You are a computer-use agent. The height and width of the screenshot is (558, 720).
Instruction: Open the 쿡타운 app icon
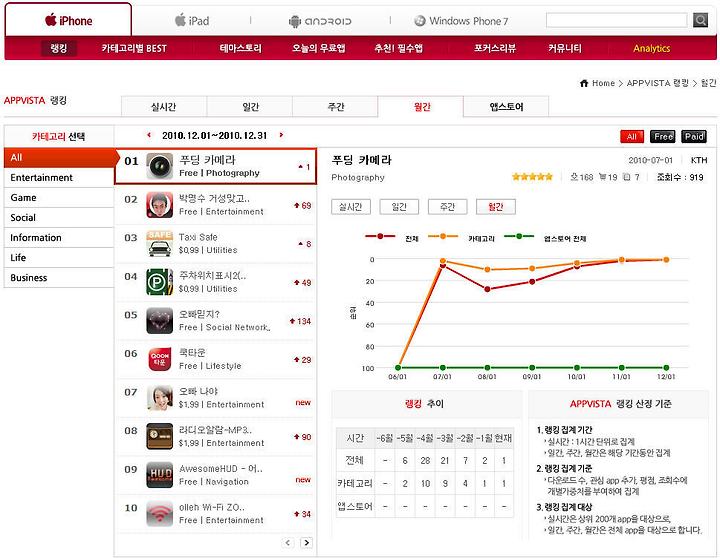(159, 359)
